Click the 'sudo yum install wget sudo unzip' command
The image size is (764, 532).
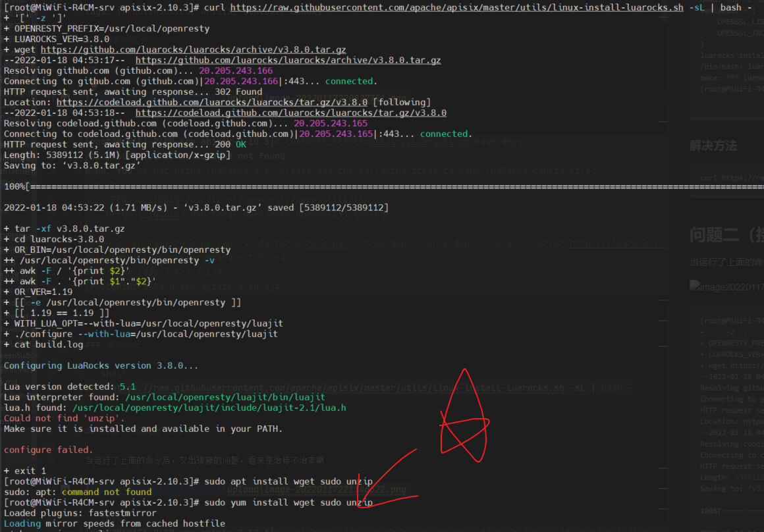coord(288,502)
